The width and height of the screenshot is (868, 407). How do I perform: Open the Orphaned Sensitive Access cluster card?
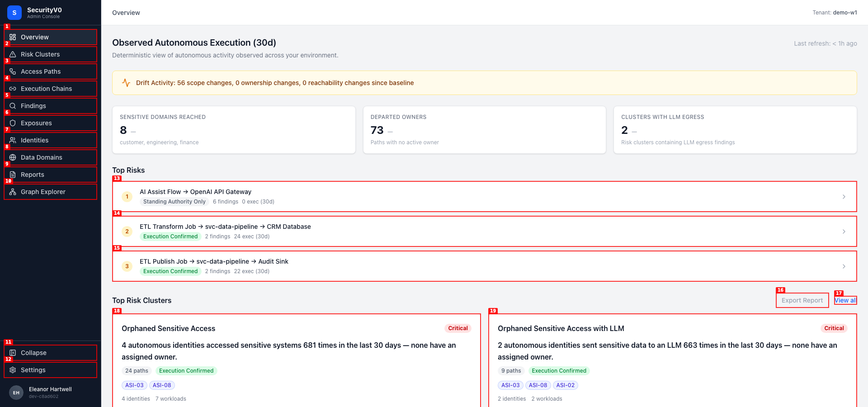click(x=297, y=360)
